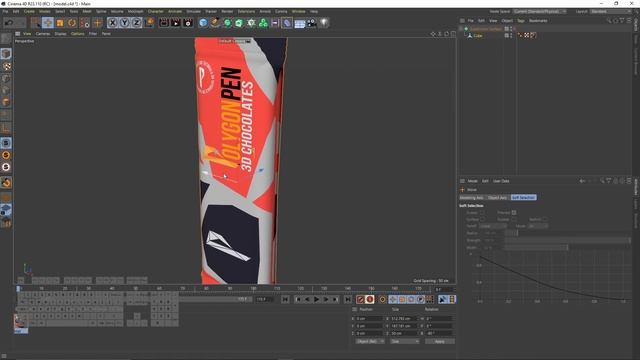640x360 pixels.
Task: Click Render View clapperboard icon
Action: click(164, 23)
